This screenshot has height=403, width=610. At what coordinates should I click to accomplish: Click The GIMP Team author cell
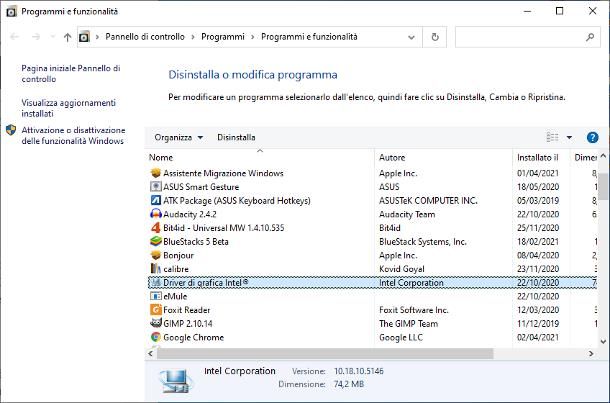(408, 324)
